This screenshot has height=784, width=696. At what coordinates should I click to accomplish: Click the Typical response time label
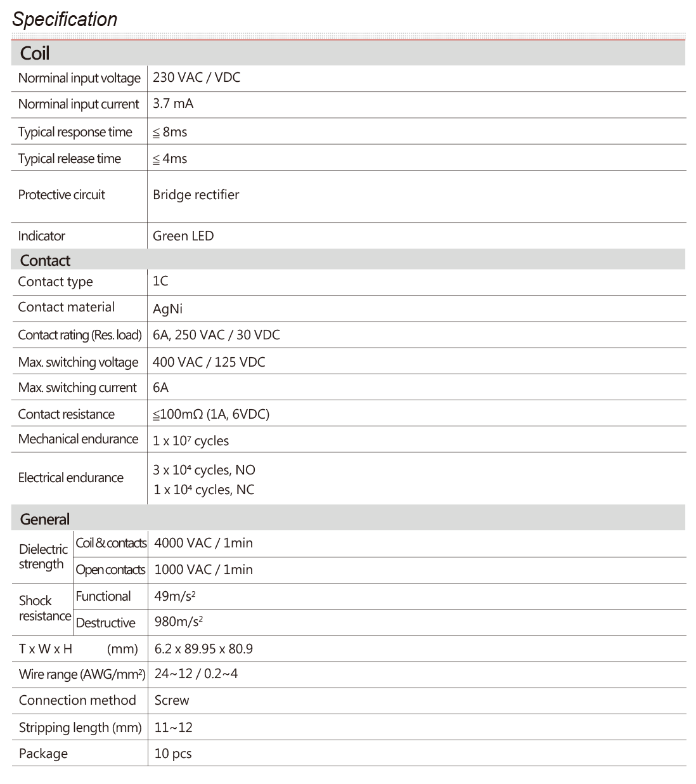click(75, 132)
